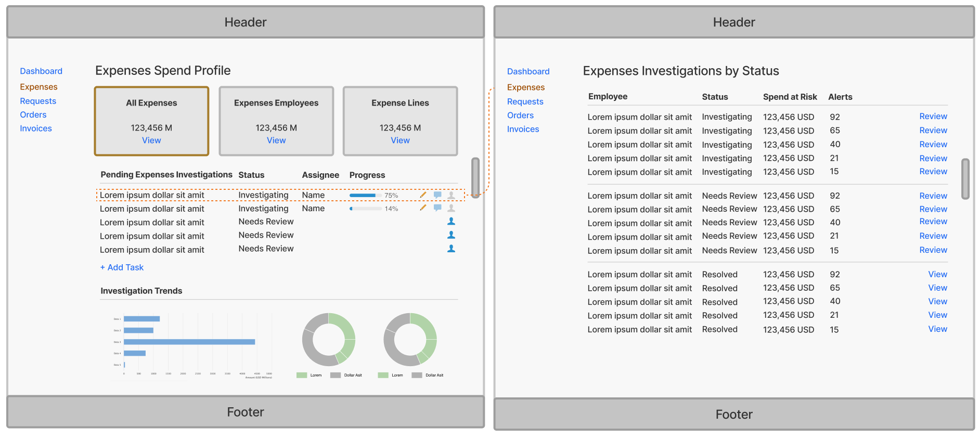
Task: Click the 75% progress bar
Action: [x=365, y=196]
